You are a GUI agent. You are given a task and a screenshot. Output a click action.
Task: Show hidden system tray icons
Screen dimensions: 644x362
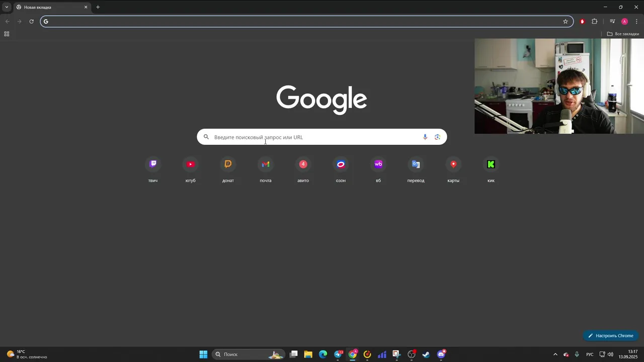coord(555,354)
